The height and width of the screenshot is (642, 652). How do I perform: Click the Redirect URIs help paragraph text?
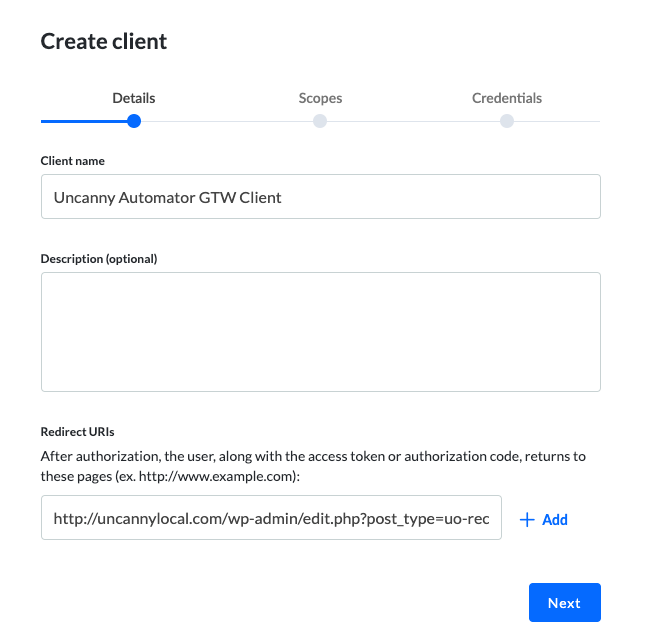coord(313,466)
